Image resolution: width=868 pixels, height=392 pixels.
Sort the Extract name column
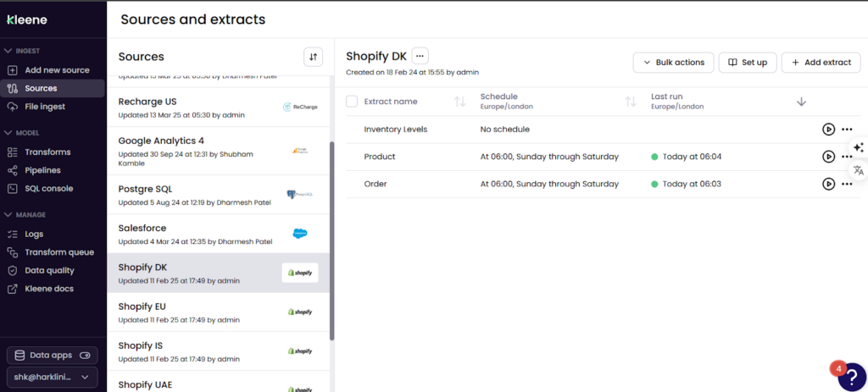[460, 102]
